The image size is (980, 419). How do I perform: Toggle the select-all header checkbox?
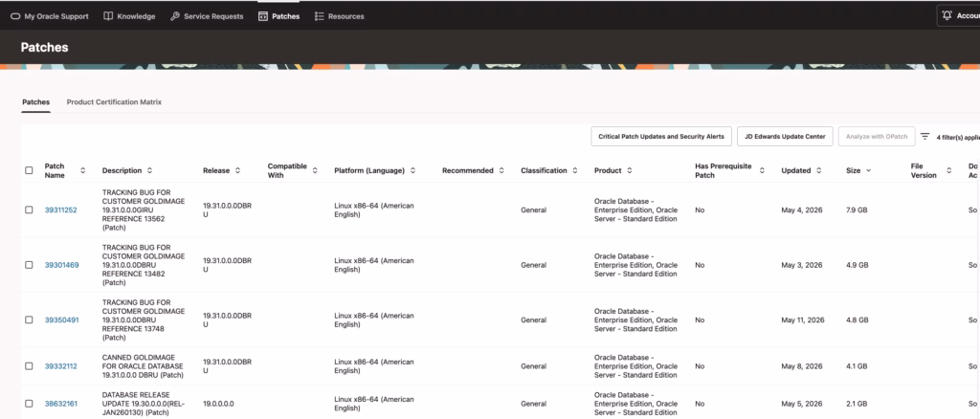[x=29, y=170]
